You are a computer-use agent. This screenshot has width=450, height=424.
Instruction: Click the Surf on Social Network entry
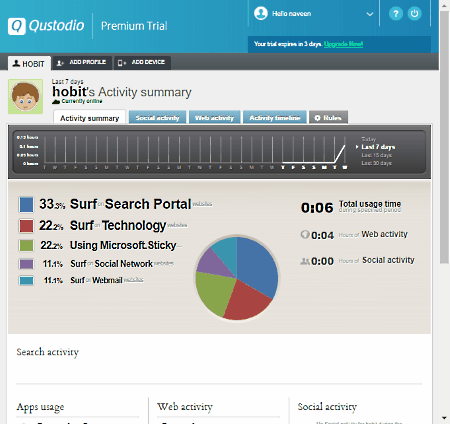tap(122, 264)
